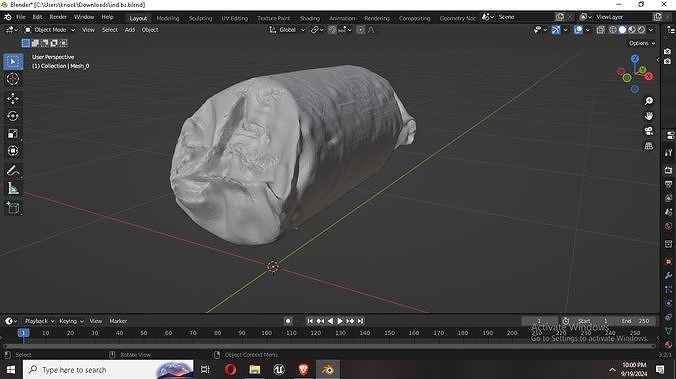676x379 pixels.
Task: Create new scene with icon beside Scene
Action: [560, 17]
